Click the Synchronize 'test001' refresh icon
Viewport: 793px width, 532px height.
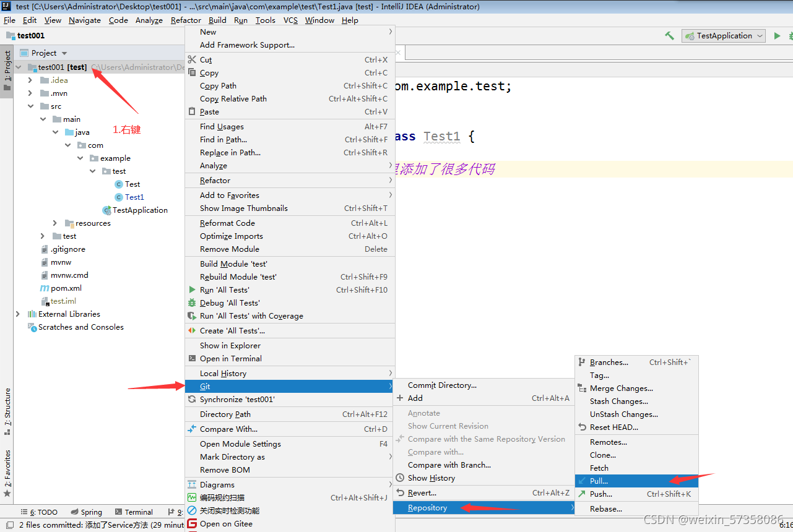pos(192,399)
